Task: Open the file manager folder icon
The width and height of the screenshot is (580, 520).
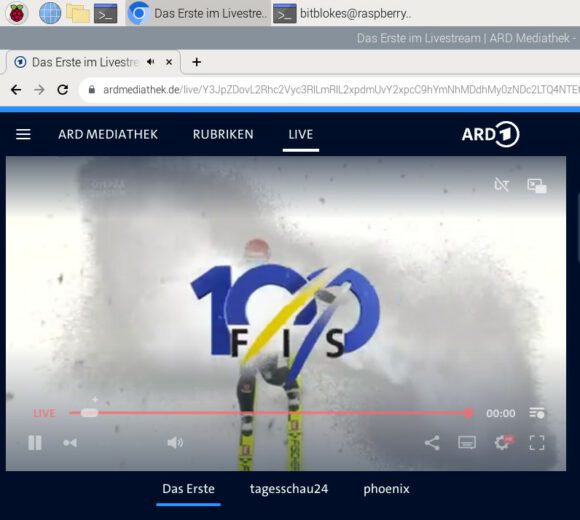Action: click(77, 14)
